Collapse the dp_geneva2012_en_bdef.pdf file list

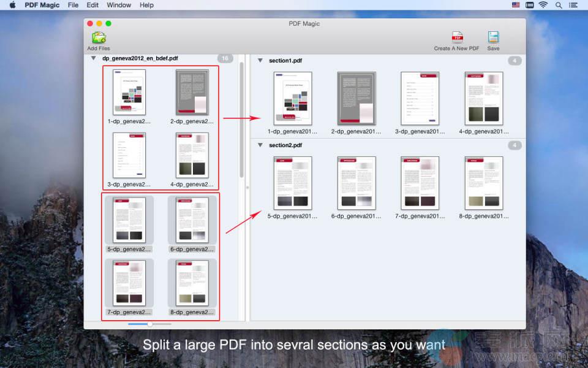[94, 58]
